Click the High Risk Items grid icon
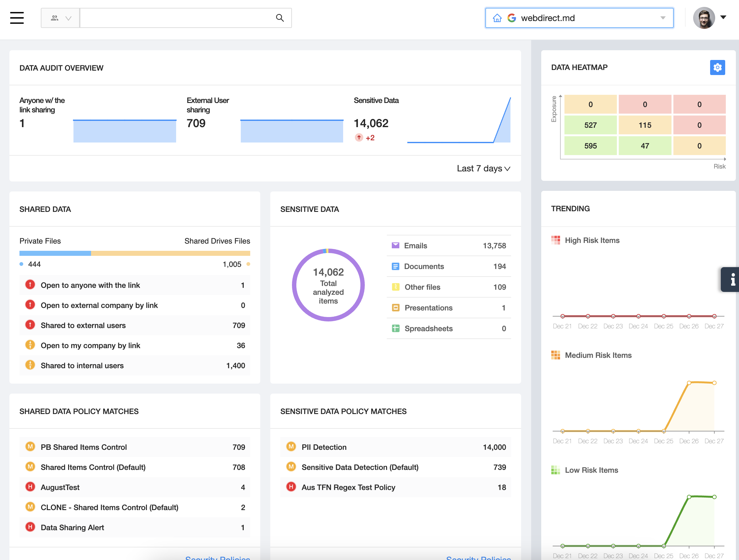The width and height of the screenshot is (739, 560). (x=555, y=240)
